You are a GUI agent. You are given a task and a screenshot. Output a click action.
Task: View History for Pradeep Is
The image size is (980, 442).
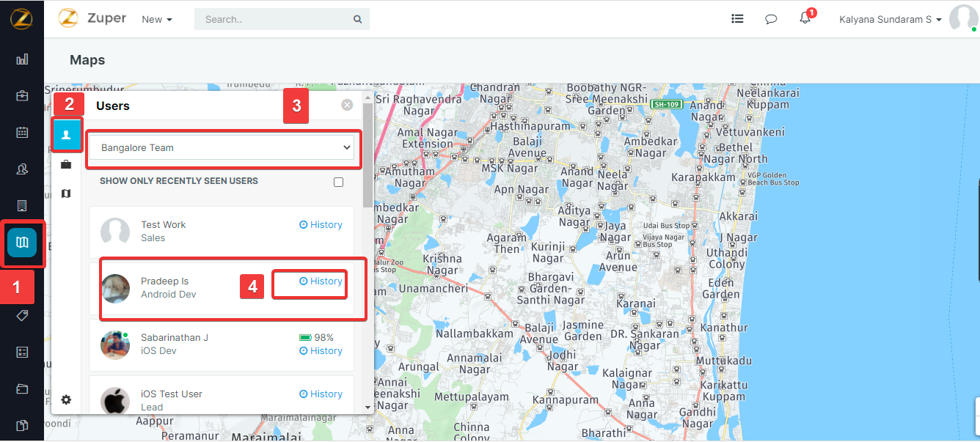click(321, 281)
